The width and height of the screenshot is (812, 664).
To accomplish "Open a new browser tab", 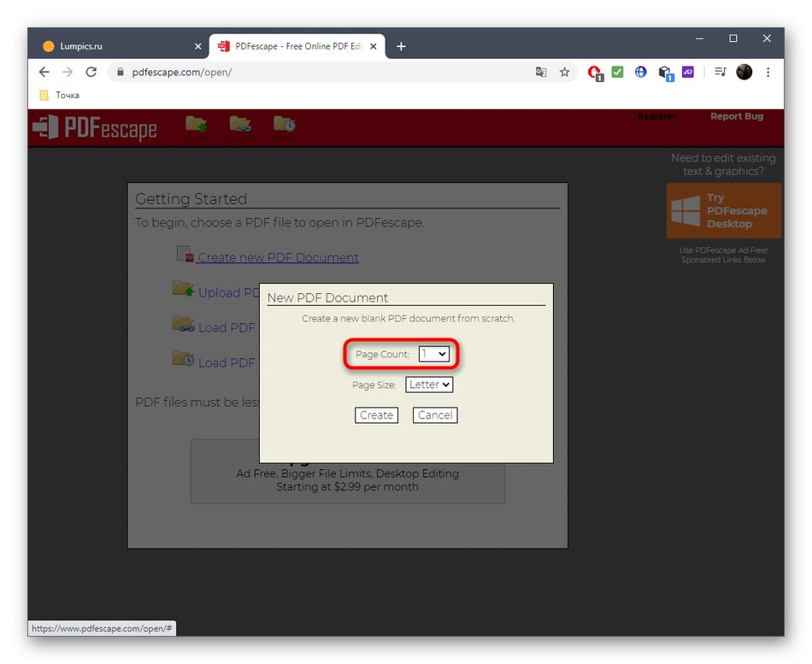I will [401, 47].
